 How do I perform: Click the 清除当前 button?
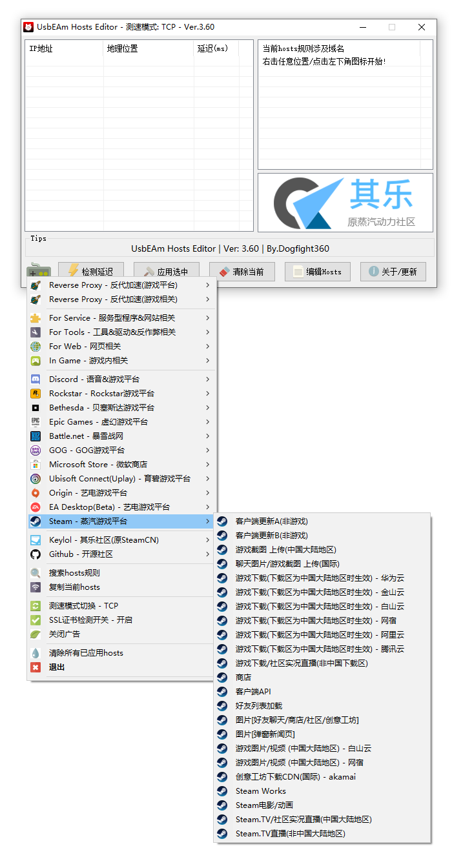(x=242, y=272)
